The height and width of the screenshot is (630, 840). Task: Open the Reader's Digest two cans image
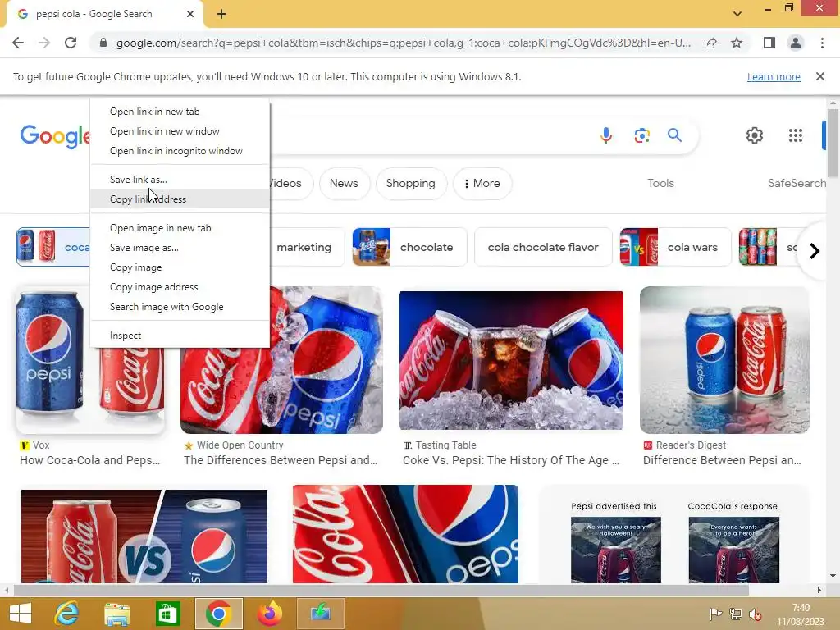(x=724, y=360)
